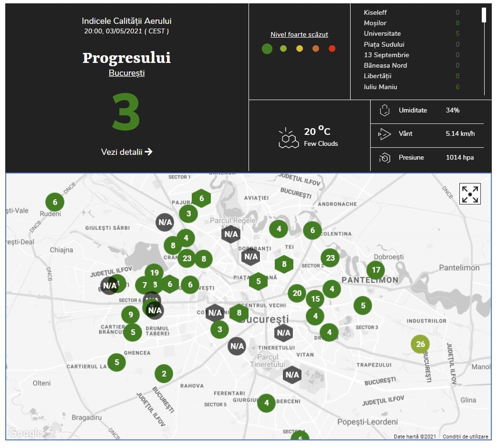498x448 pixels.
Task: Click the Nivel foarte scăzut label
Action: coord(299,34)
